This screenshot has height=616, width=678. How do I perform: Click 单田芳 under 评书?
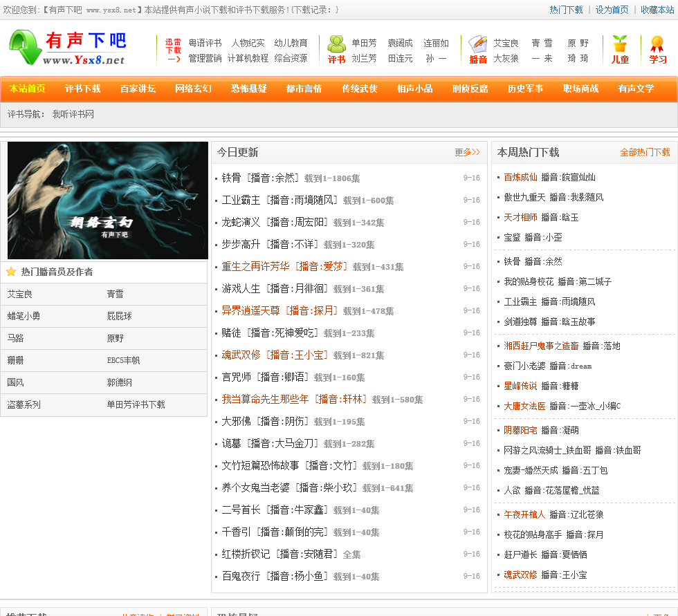[364, 43]
